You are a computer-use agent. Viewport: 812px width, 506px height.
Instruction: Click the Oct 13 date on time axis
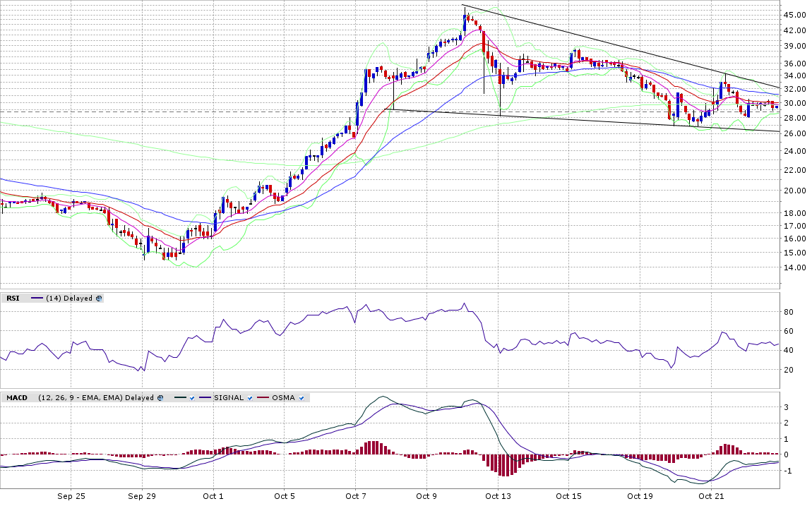[498, 496]
